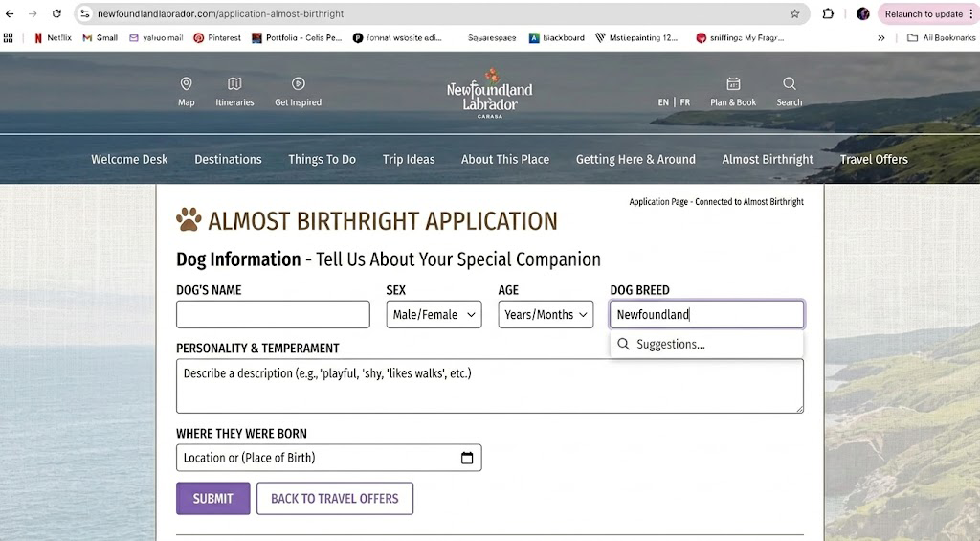The image size is (980, 541).
Task: Click the Personality & Temperament text area
Action: [x=490, y=386]
